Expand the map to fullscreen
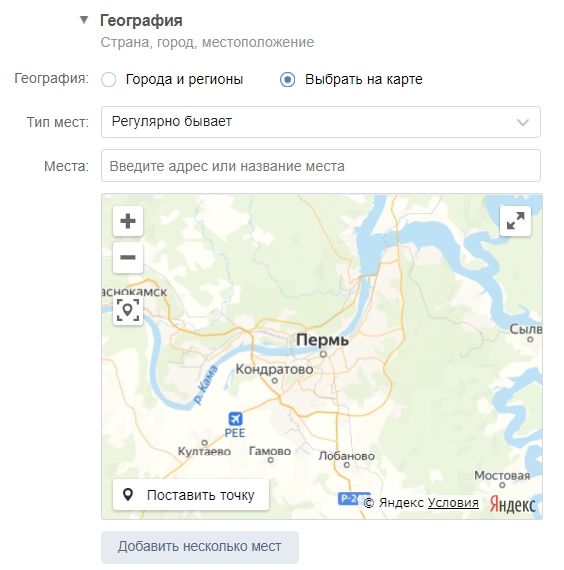This screenshot has height=570, width=564. pos(515,221)
